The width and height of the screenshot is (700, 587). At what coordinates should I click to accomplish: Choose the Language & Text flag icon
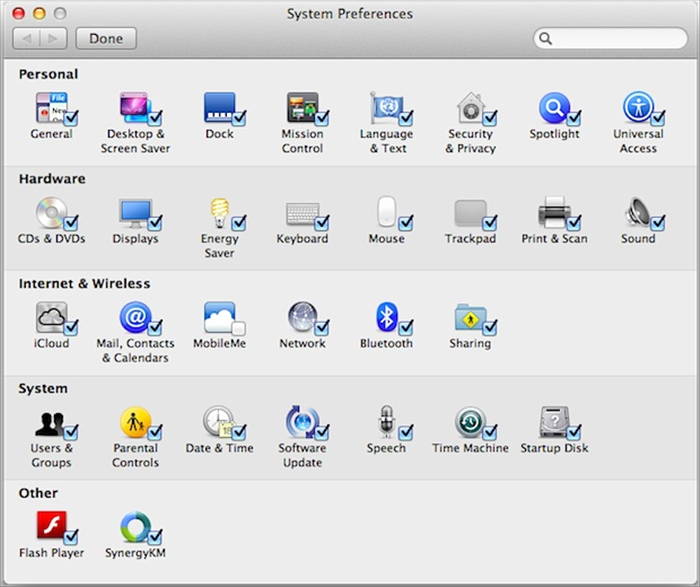(387, 108)
